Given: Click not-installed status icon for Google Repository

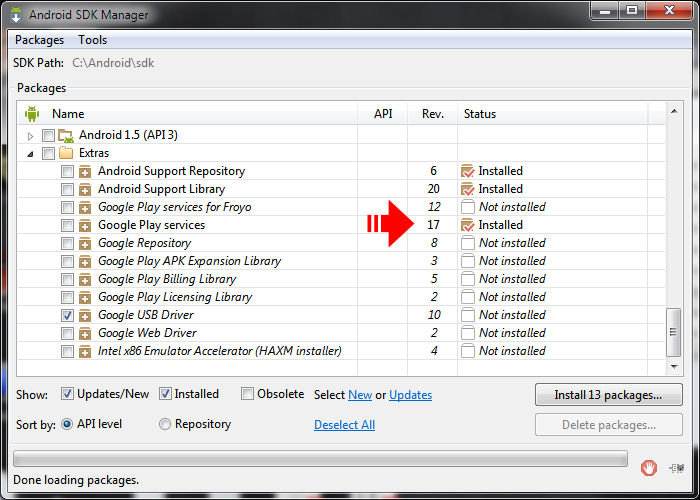Looking at the screenshot, I should pos(467,243).
